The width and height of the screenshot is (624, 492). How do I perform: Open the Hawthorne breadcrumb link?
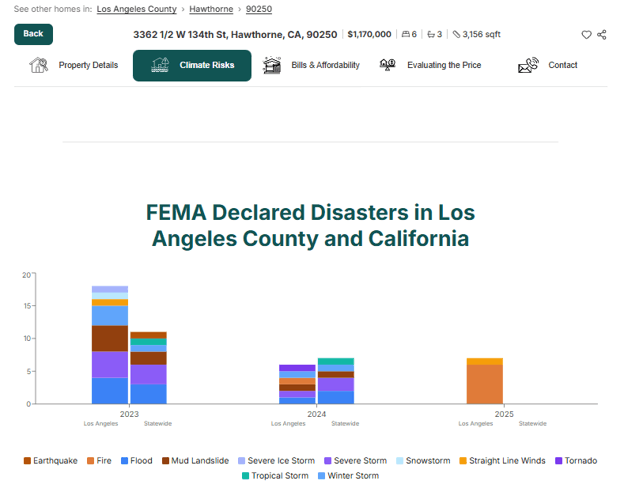pos(211,9)
